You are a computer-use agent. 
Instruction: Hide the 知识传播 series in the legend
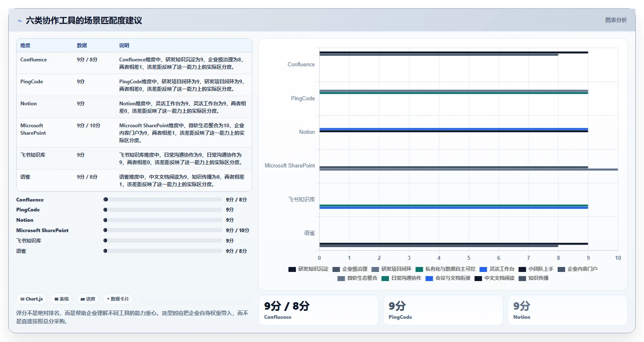coord(533,278)
